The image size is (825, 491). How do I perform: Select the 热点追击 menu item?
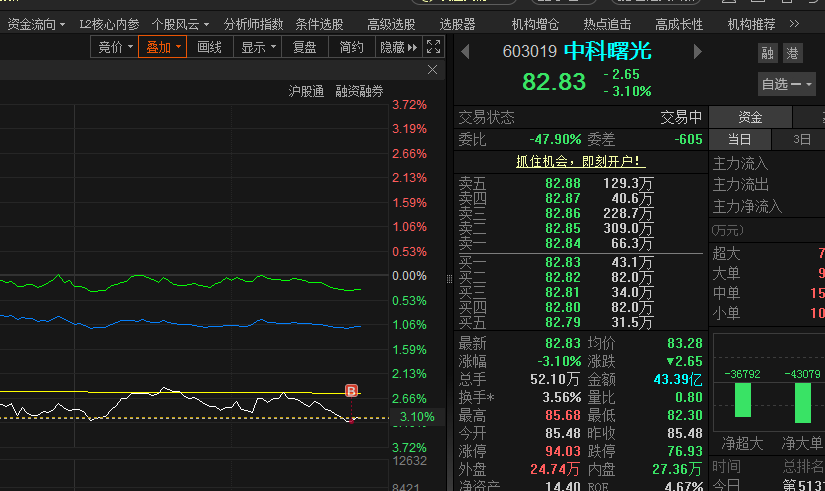(x=607, y=24)
